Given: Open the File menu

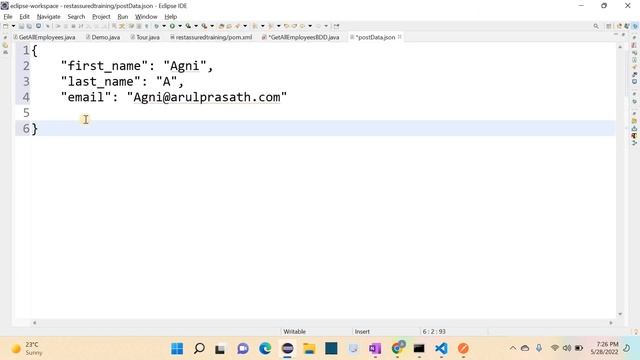Looking at the screenshot, I should click(8, 17).
